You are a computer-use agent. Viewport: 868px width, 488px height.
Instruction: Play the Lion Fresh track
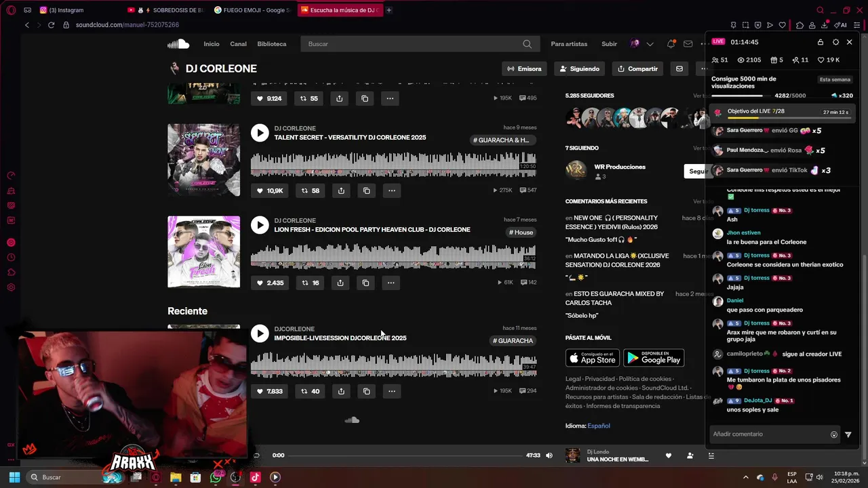(260, 225)
